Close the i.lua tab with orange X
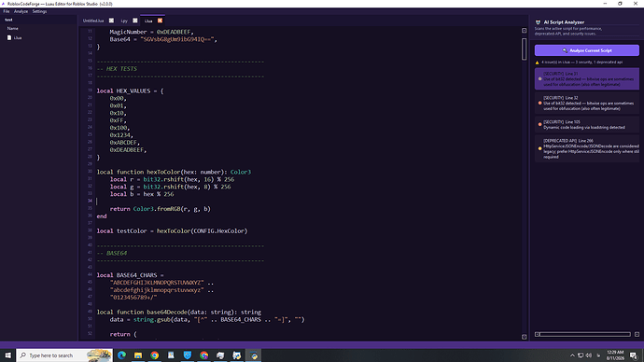Viewport: 644px width, 362px height. coord(161,21)
